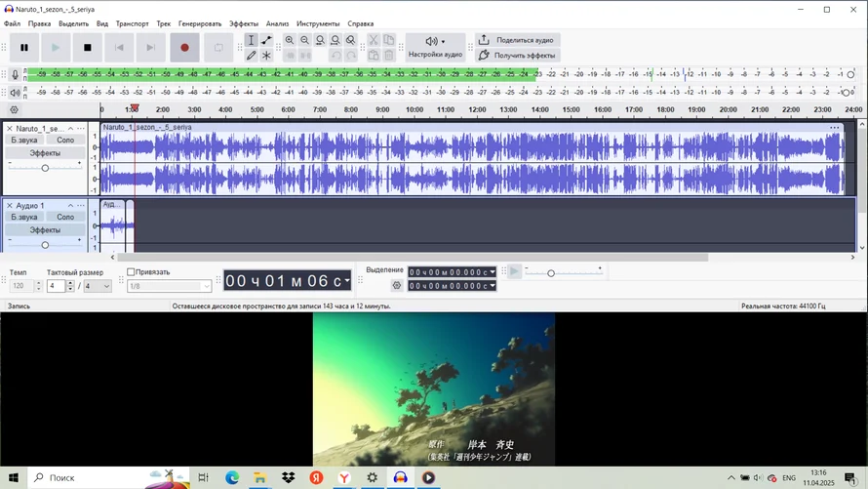This screenshot has height=489, width=868.
Task: Click the Paste clipboard icon
Action: pos(374,56)
